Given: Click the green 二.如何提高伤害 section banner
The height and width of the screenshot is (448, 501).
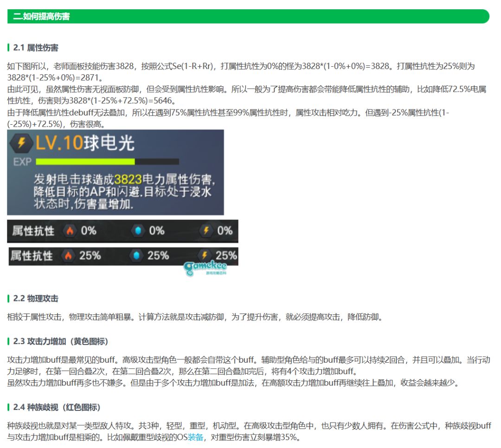Looking at the screenshot, I should pyautogui.click(x=248, y=16).
